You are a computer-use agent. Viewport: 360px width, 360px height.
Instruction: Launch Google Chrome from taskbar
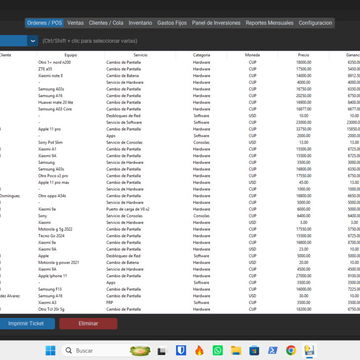(x=291, y=350)
